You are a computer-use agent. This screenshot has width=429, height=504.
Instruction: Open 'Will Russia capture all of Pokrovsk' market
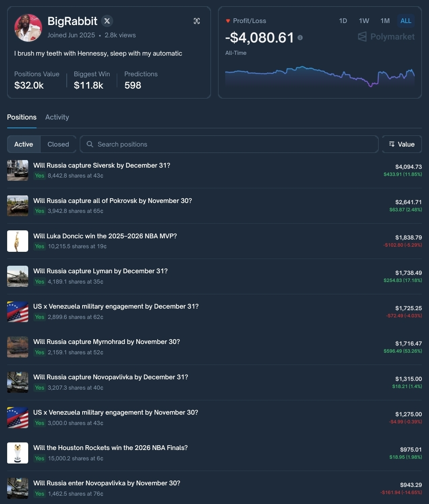pos(112,201)
